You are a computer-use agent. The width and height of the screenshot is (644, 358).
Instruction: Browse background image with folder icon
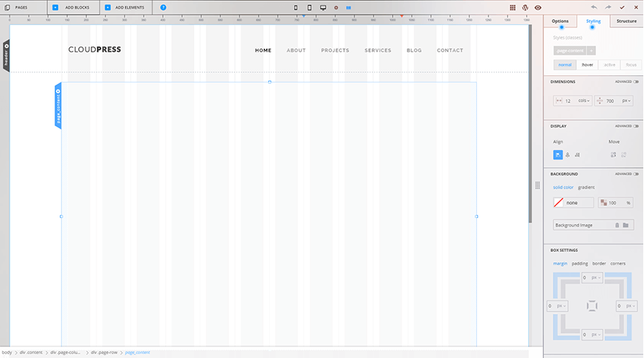(626, 225)
